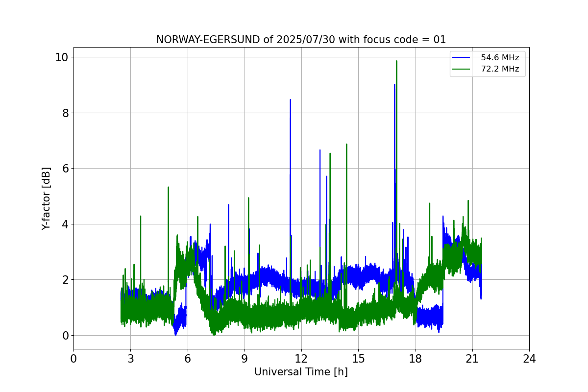Click x-axis tick label 9
This screenshot has height=392, width=588.
[245, 359]
